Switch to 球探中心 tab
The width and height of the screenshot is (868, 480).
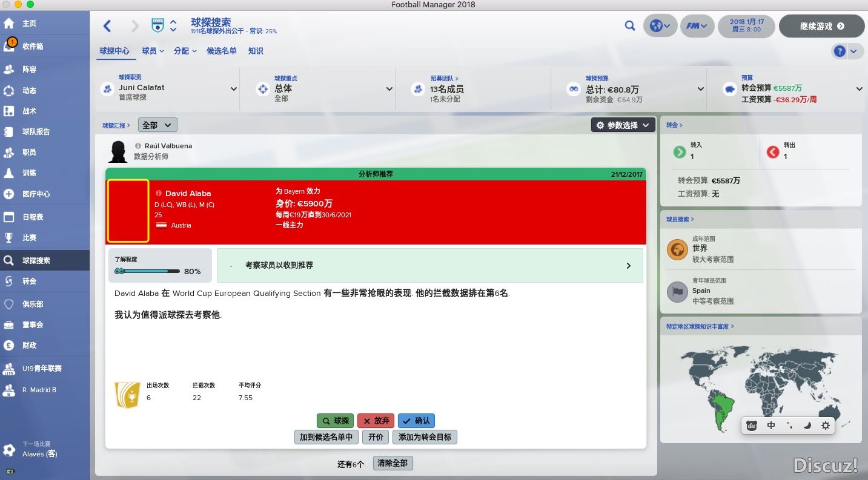pyautogui.click(x=114, y=51)
